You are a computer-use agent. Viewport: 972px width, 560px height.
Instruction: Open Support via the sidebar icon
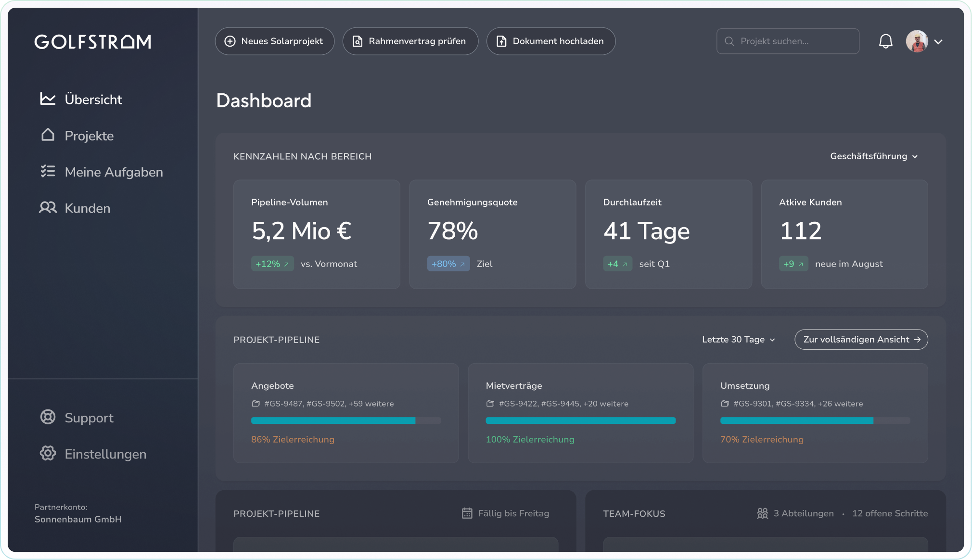click(48, 417)
